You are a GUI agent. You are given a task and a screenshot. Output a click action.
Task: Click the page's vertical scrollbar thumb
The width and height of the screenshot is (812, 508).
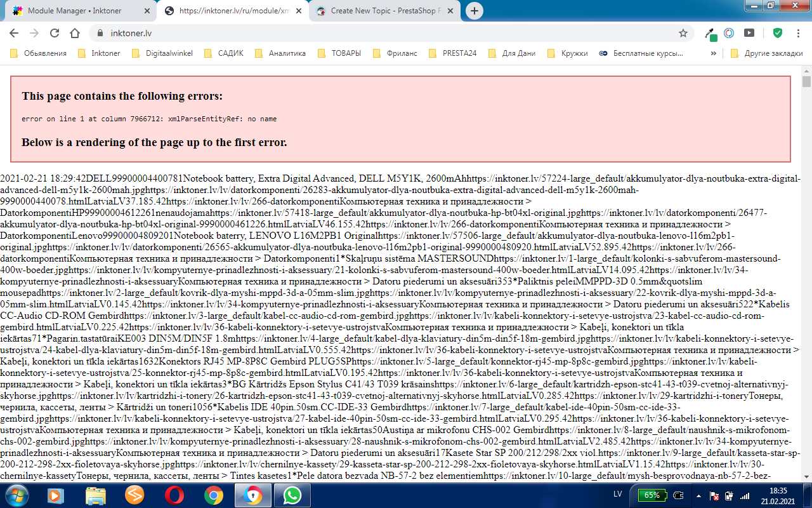[x=806, y=81]
